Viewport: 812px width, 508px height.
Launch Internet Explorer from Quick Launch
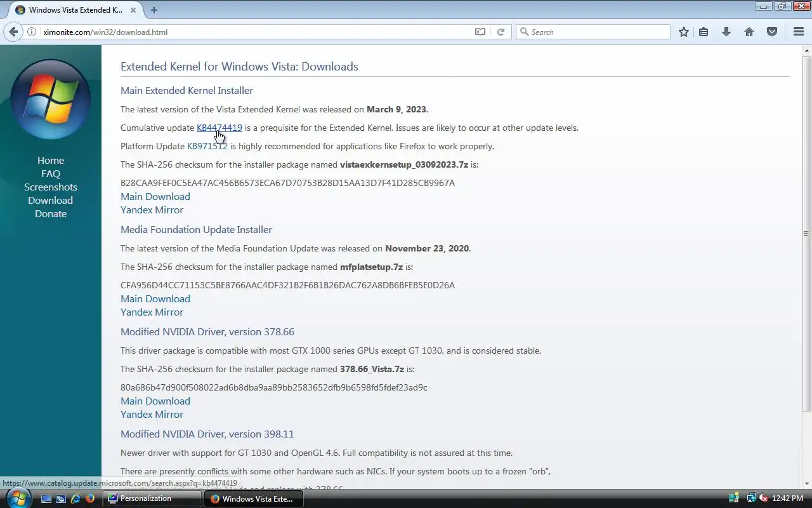click(75, 498)
